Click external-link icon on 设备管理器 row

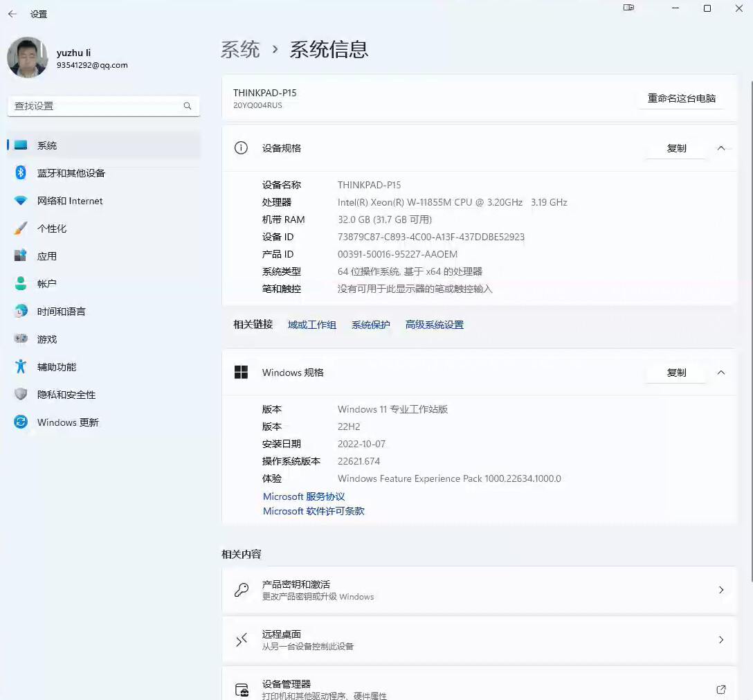721,690
